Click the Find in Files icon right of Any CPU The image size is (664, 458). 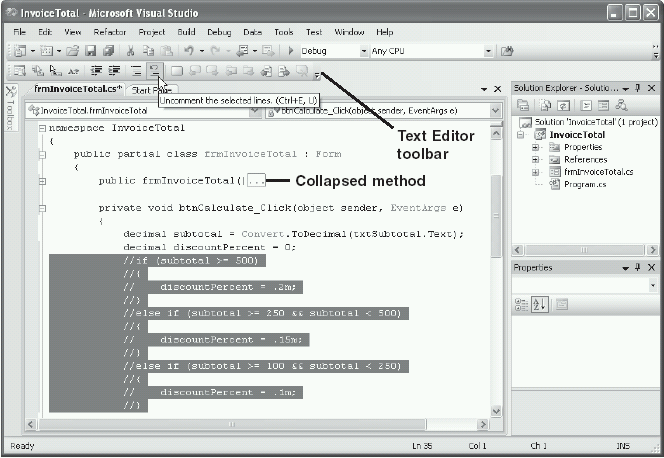point(507,51)
